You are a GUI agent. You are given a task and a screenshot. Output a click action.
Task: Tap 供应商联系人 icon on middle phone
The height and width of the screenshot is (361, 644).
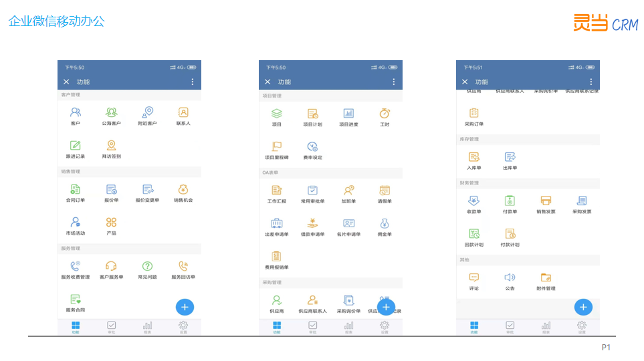(x=312, y=300)
